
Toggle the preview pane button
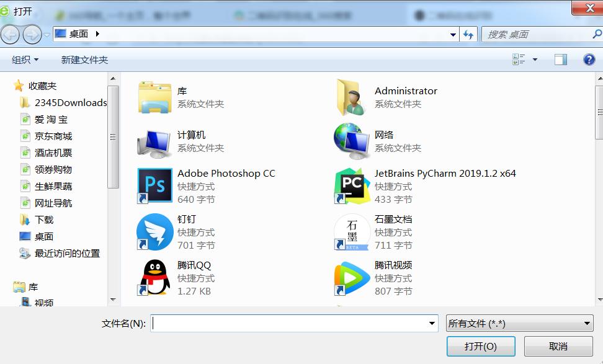pyautogui.click(x=561, y=60)
